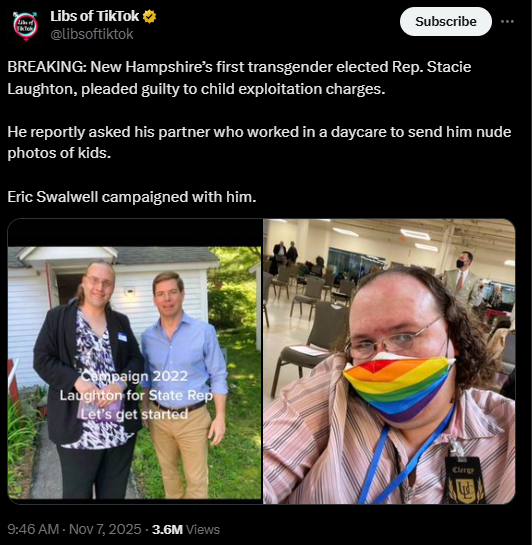Click the 'Eric Swalwell campaigned with him' line

(132, 197)
